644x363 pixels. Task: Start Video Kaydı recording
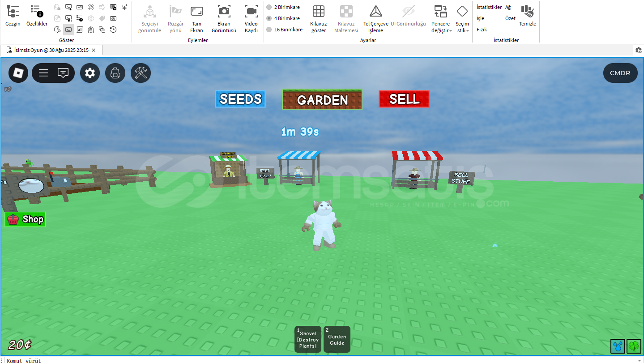[251, 19]
